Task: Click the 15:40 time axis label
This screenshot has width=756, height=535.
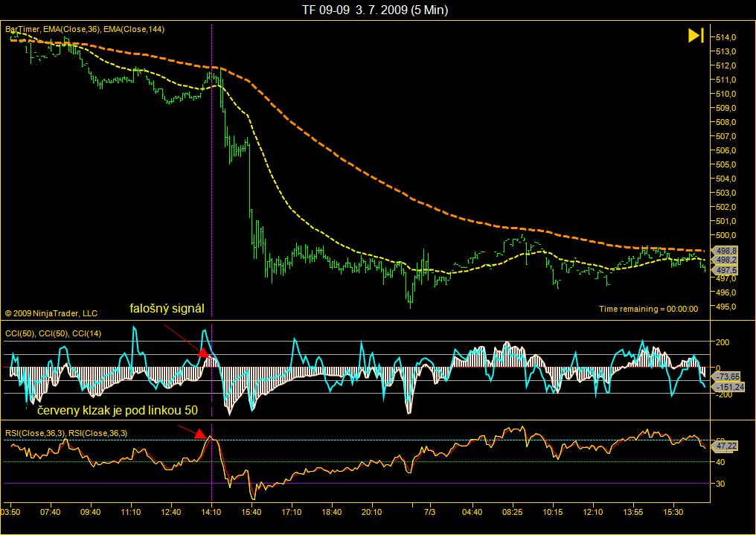Action: tap(252, 512)
